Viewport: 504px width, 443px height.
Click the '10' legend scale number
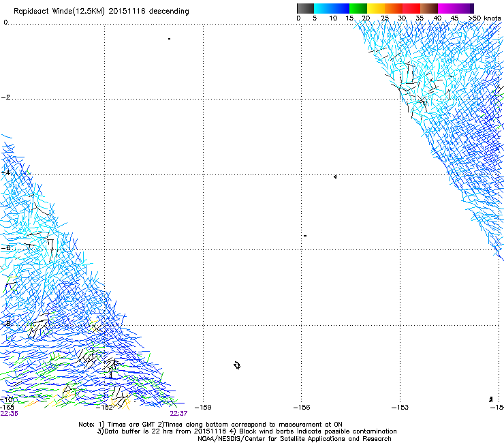333,18
